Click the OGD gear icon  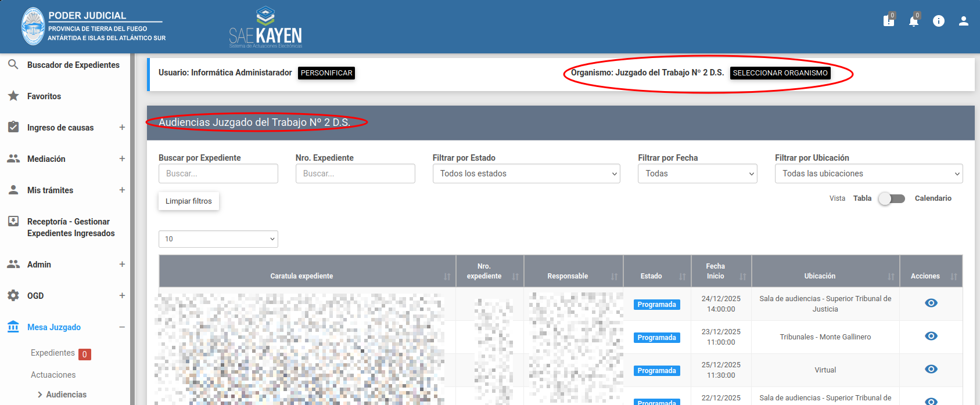(13, 296)
